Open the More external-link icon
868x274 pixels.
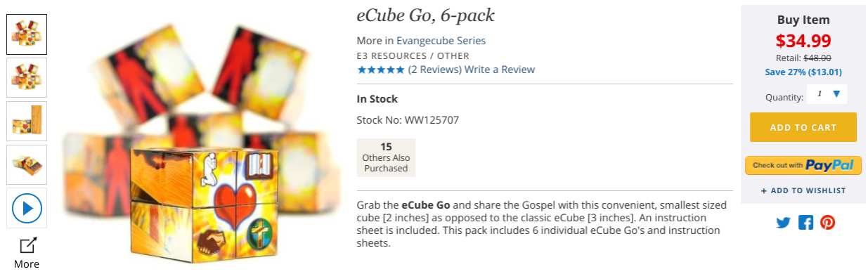(x=27, y=245)
